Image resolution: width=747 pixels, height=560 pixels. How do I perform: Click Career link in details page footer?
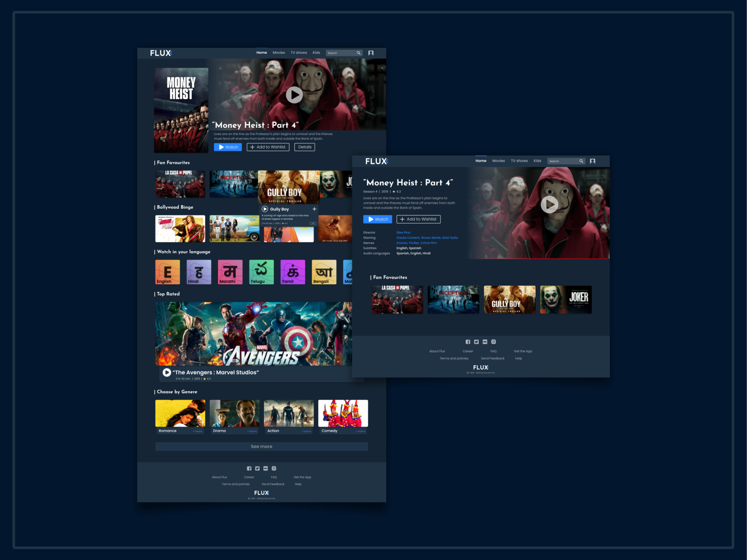[x=467, y=351]
